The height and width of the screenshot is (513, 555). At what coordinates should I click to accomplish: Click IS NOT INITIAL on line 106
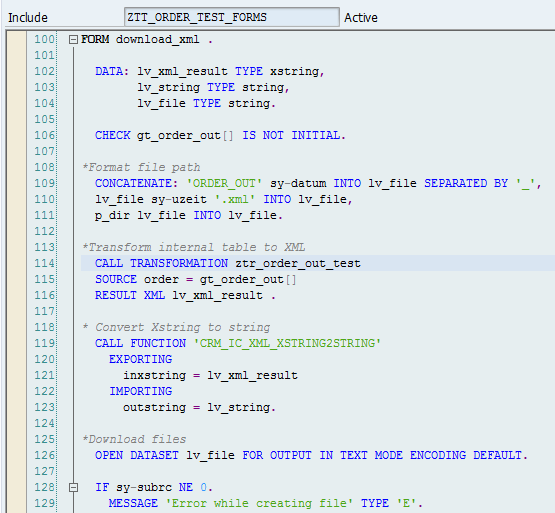[291, 135]
